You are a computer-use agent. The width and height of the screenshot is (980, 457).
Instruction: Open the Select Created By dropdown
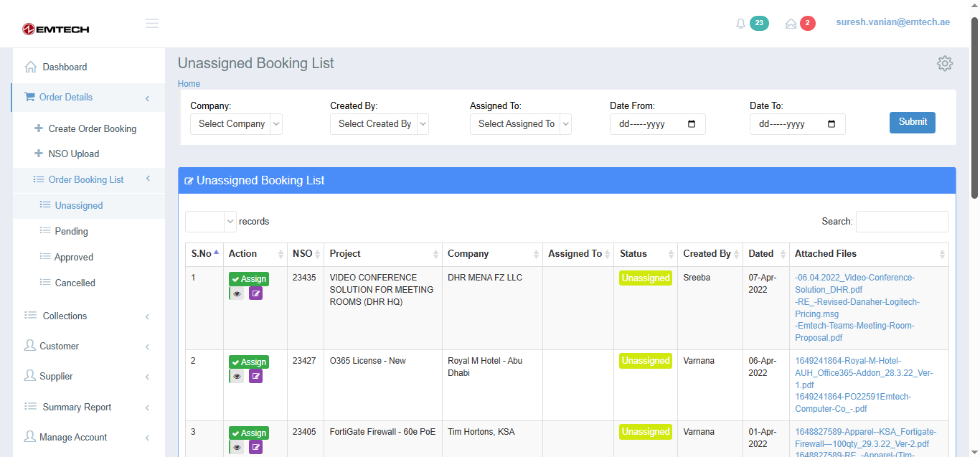tap(379, 124)
